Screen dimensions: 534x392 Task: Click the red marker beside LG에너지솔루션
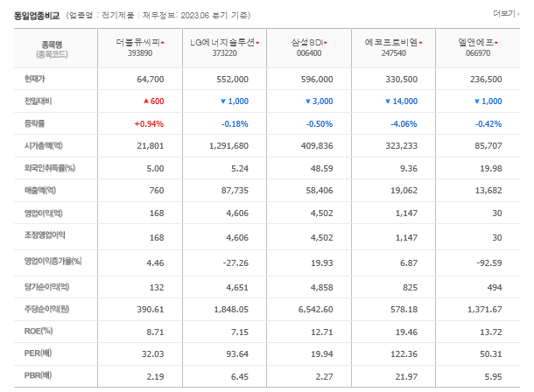(x=257, y=43)
